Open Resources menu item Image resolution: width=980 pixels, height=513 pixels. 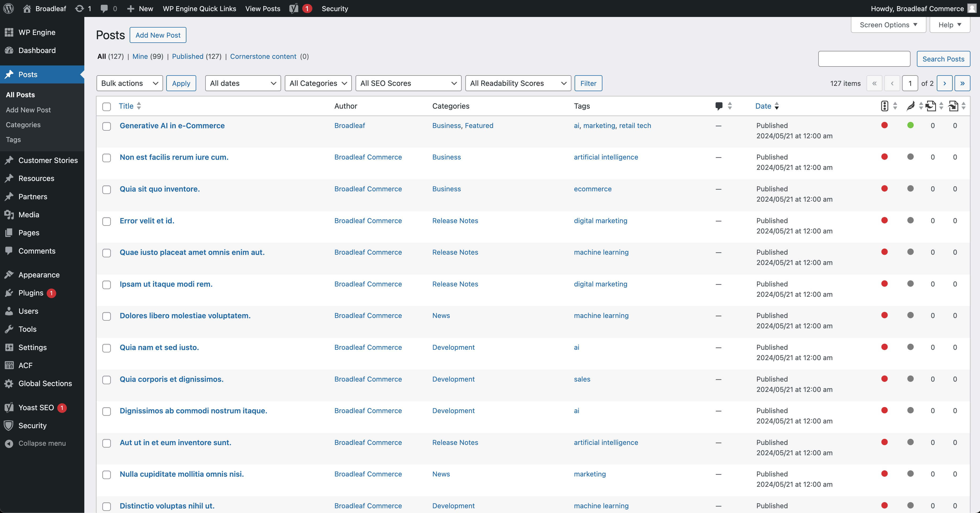(x=42, y=178)
